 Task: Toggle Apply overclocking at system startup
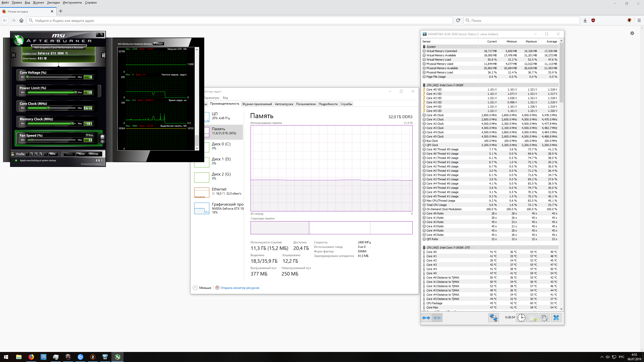click(16, 160)
